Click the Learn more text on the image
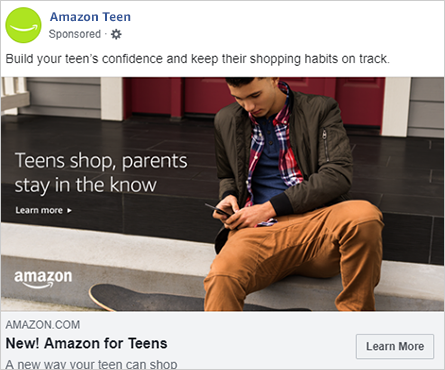445x370 pixels. [39, 210]
